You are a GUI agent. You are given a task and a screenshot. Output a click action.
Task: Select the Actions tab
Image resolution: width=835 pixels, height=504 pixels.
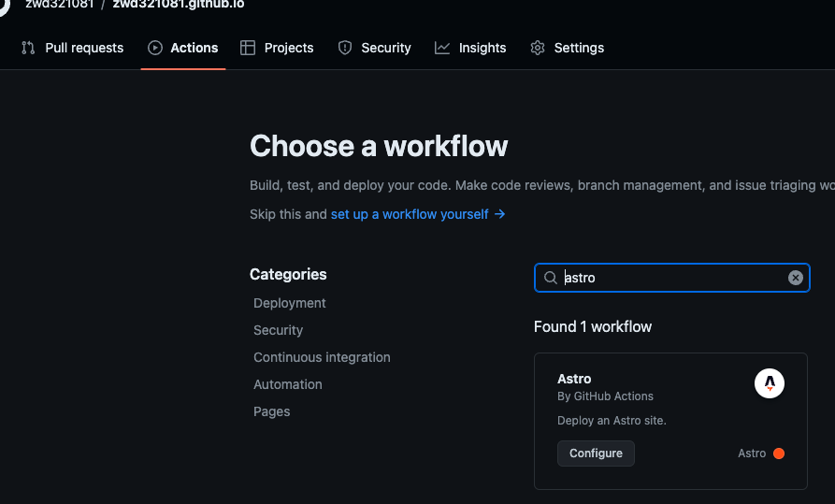(183, 48)
